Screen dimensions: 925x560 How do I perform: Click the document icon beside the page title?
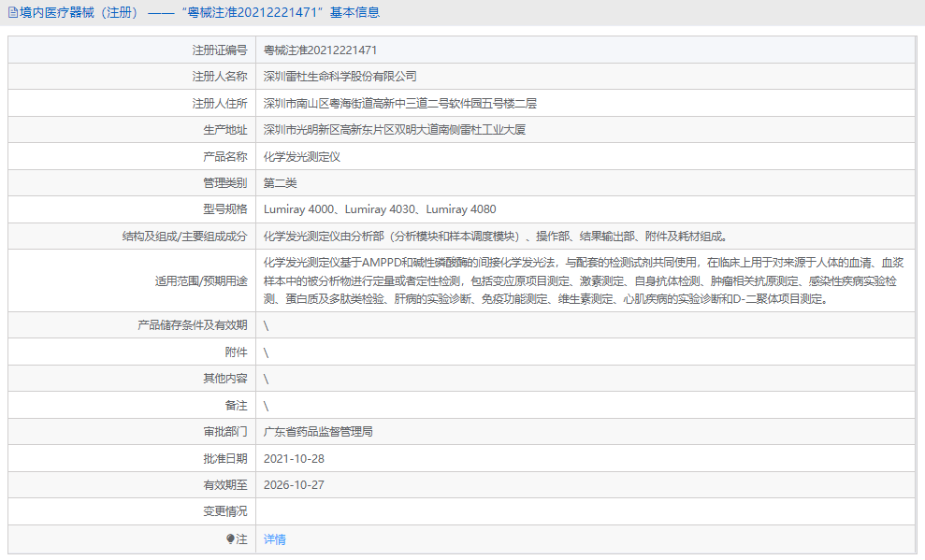12,12
